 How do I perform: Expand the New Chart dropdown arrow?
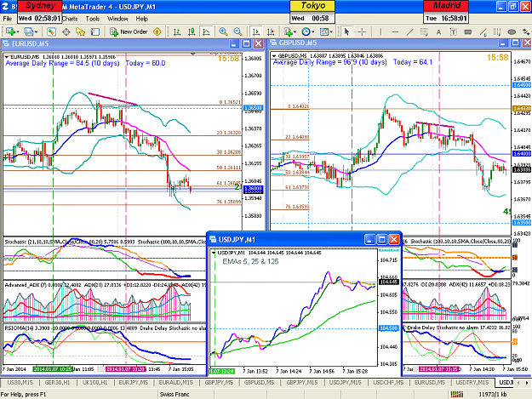tap(18, 32)
